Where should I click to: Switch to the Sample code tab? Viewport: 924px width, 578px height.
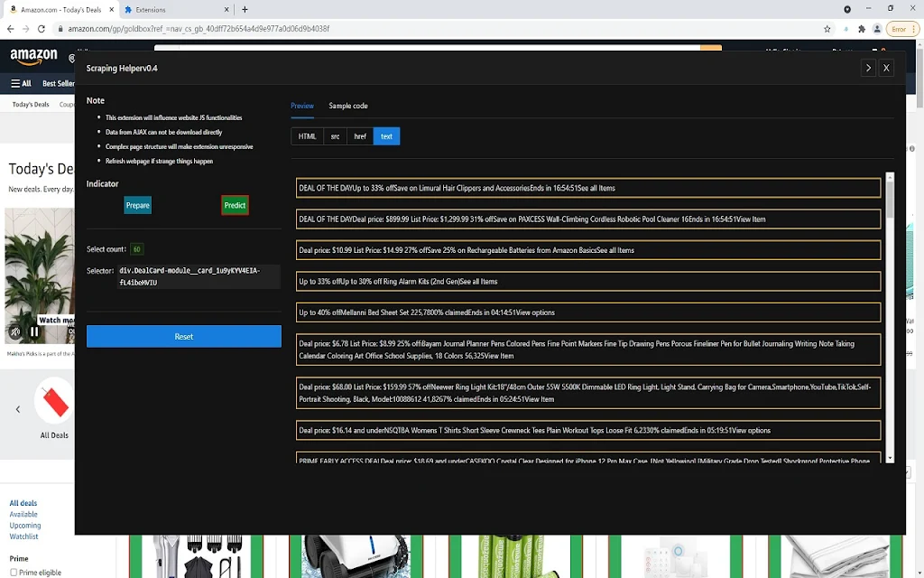[x=347, y=106]
